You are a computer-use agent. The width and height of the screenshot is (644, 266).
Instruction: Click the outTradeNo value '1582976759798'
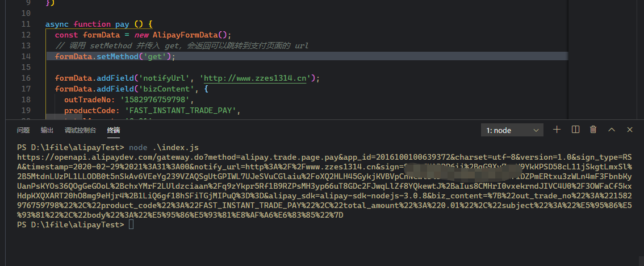156,99
